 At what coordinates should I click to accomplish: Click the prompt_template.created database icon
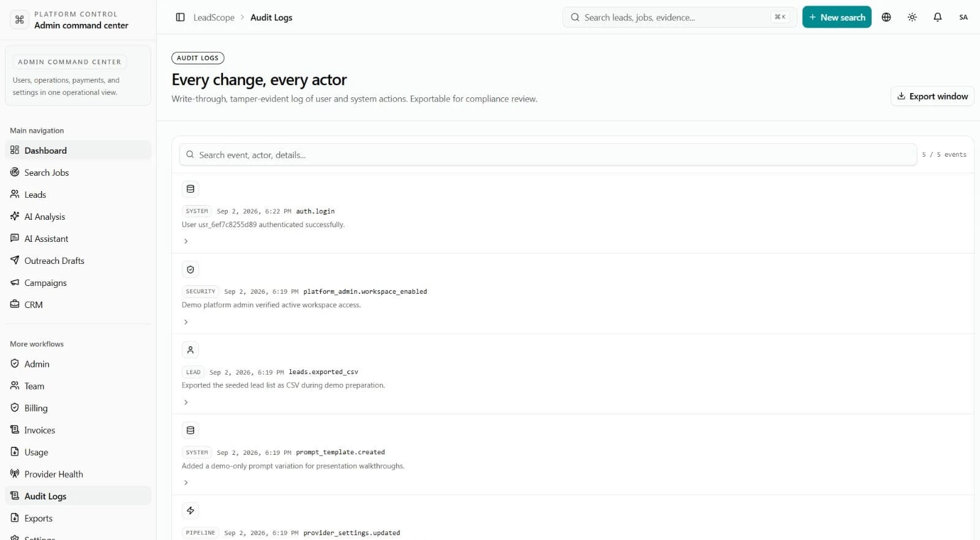pyautogui.click(x=190, y=430)
